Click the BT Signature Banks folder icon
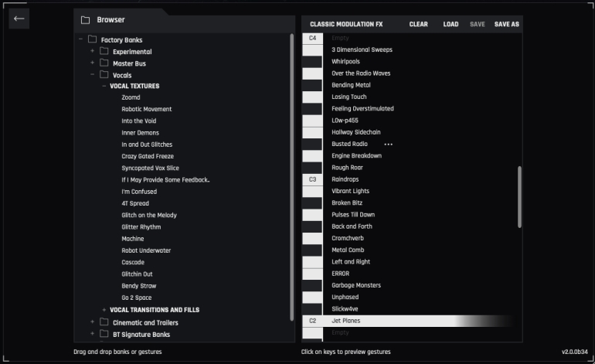Image resolution: width=595 pixels, height=364 pixels. pos(104,335)
